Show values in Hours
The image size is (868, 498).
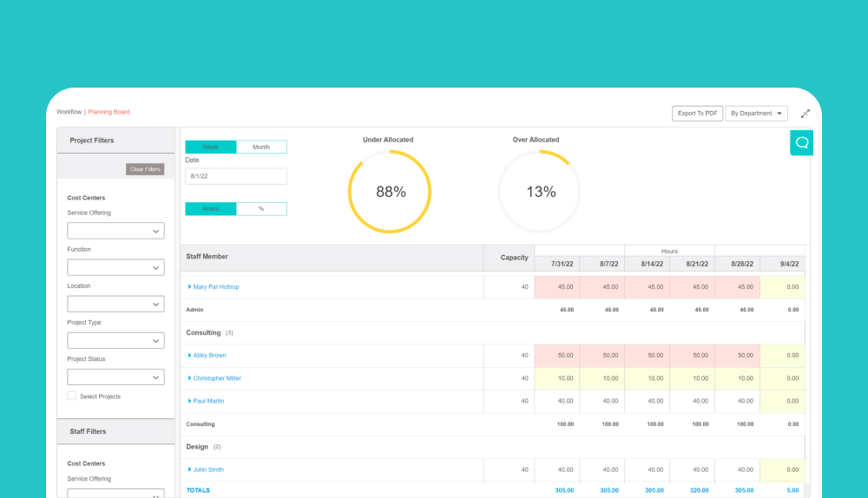tap(210, 208)
